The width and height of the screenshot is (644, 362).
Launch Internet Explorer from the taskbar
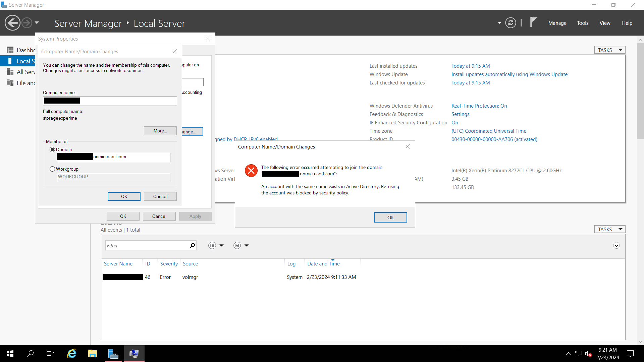pos(71,353)
